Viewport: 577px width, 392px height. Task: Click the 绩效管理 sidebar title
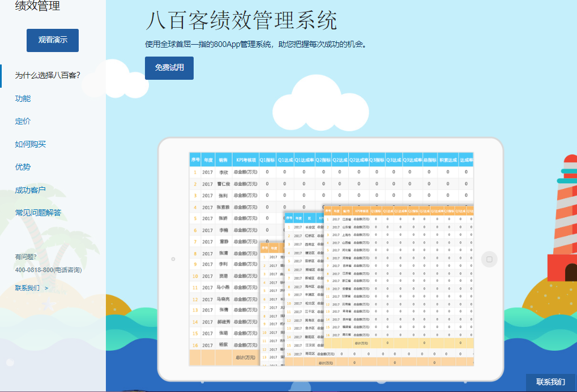pyautogui.click(x=37, y=6)
